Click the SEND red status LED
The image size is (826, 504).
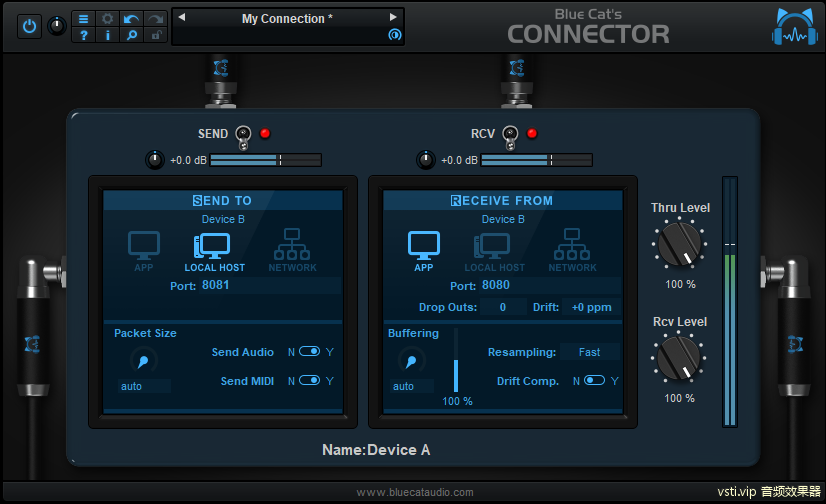click(265, 133)
